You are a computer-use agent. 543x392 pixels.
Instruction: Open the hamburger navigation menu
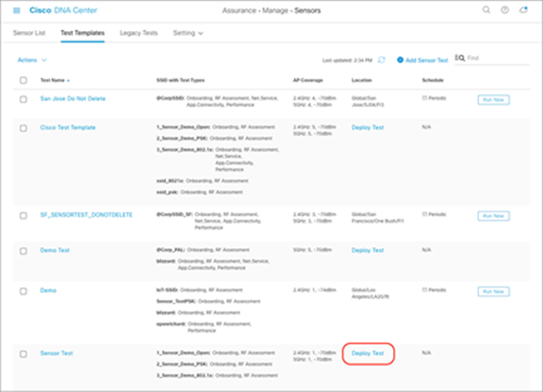pos(17,11)
